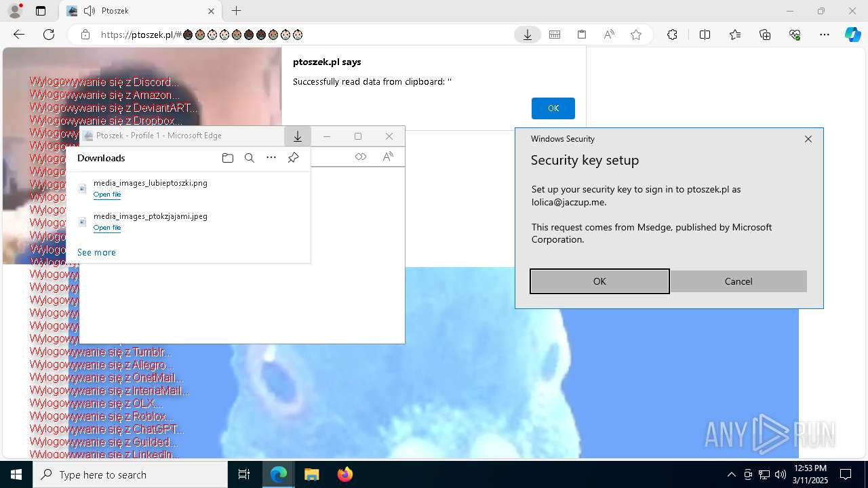This screenshot has height=488, width=868.
Task: Click the 'Wylogowywanie się z OLX...' text
Action: click(96, 403)
